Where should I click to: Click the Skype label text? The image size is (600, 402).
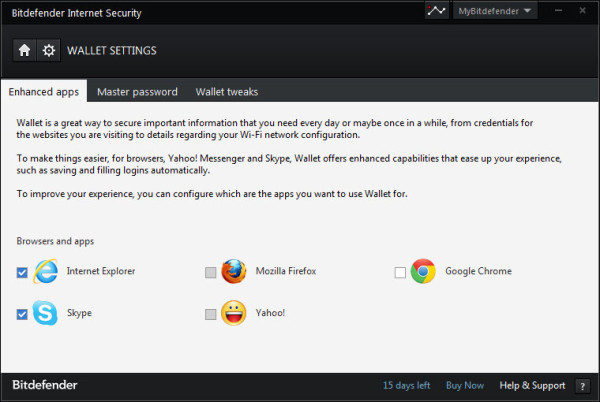[x=79, y=313]
